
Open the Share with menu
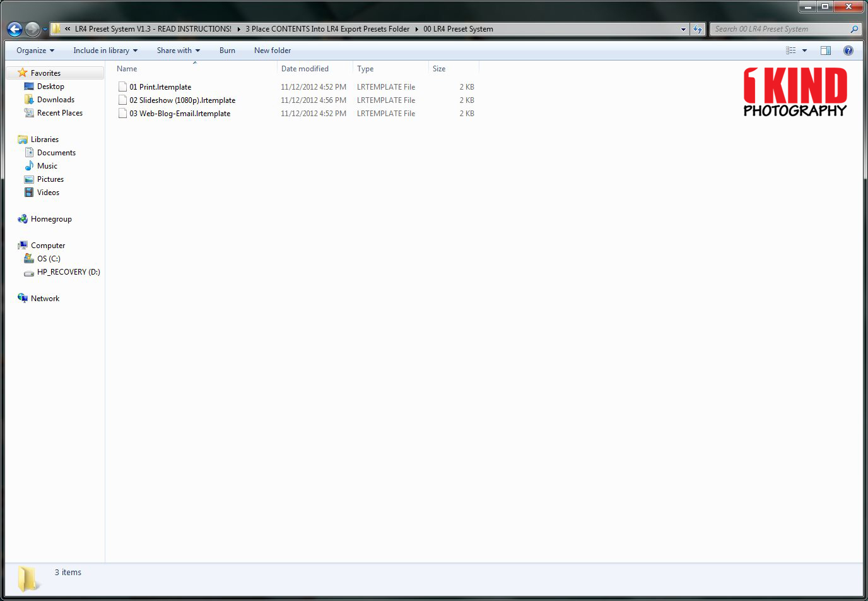(x=179, y=51)
